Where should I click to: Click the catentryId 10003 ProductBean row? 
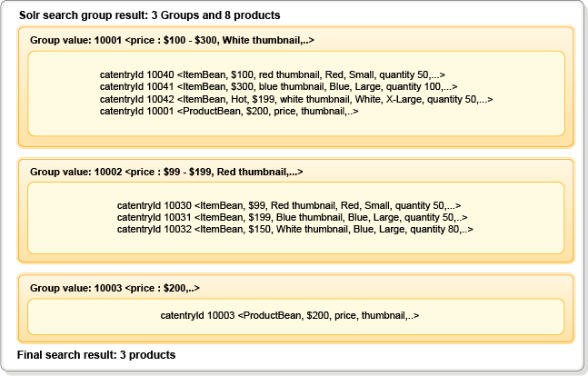pyautogui.click(x=289, y=316)
